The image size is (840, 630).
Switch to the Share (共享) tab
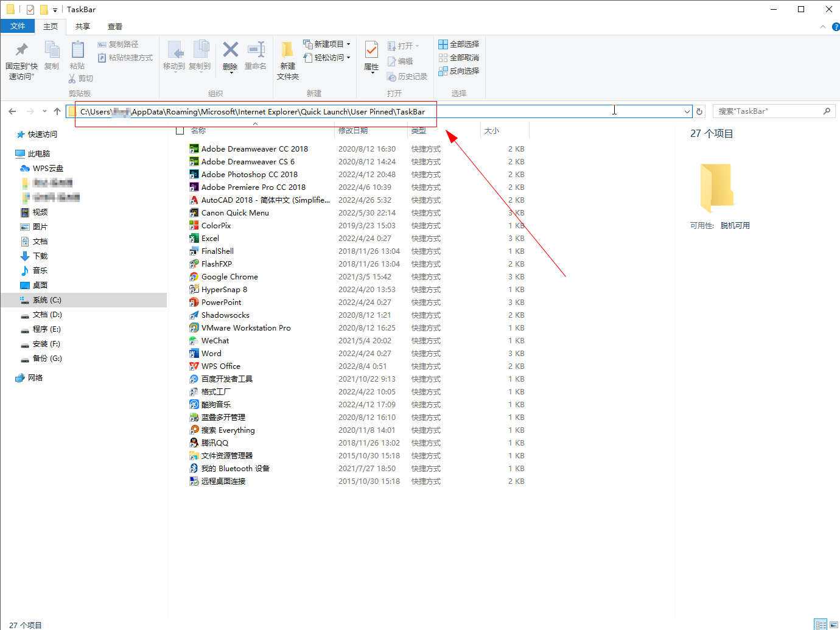[x=83, y=27]
